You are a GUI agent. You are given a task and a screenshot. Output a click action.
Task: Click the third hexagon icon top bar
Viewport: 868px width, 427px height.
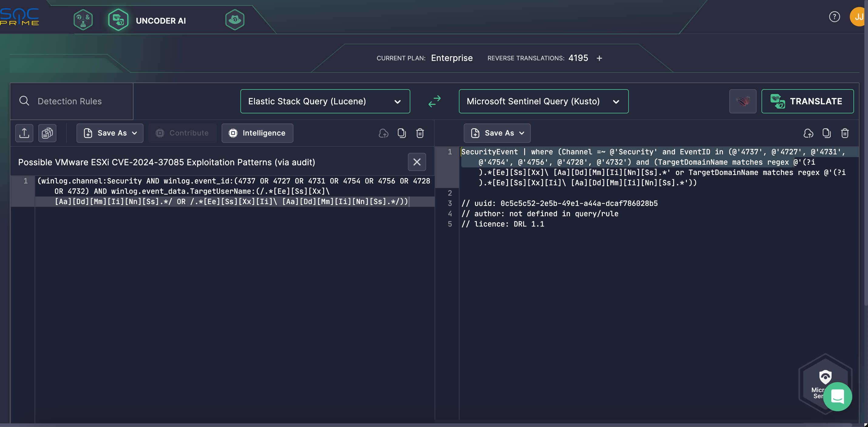[234, 19]
